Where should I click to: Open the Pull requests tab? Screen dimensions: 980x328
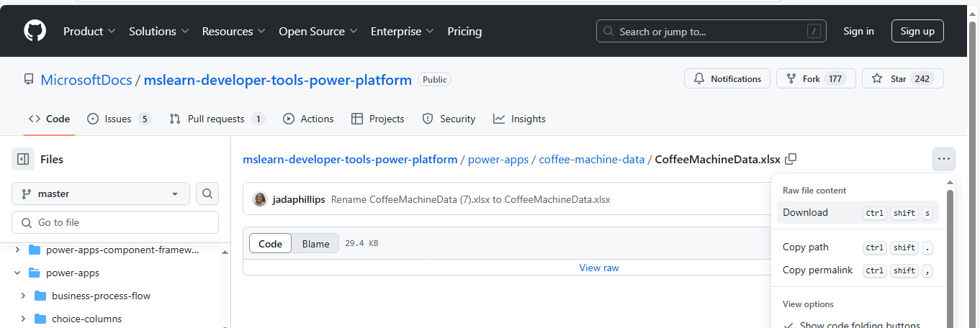click(x=217, y=119)
